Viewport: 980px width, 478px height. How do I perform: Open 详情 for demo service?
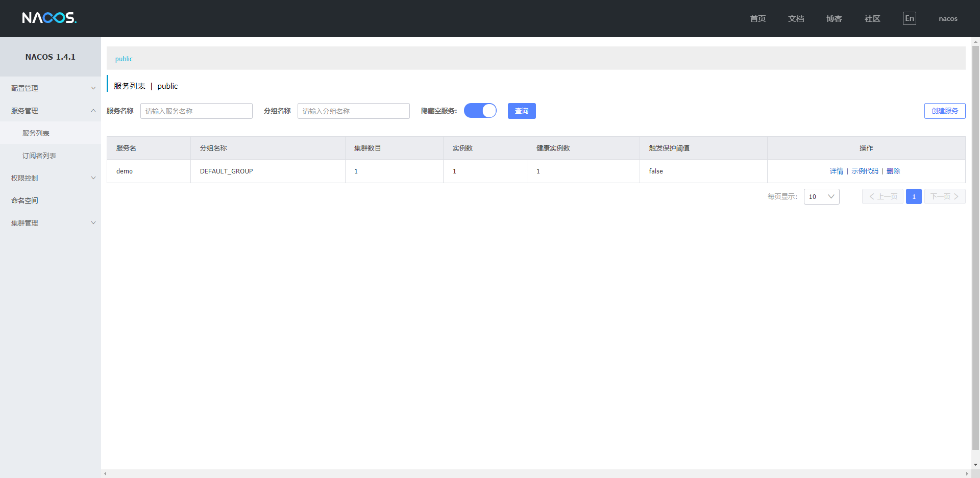tap(836, 171)
